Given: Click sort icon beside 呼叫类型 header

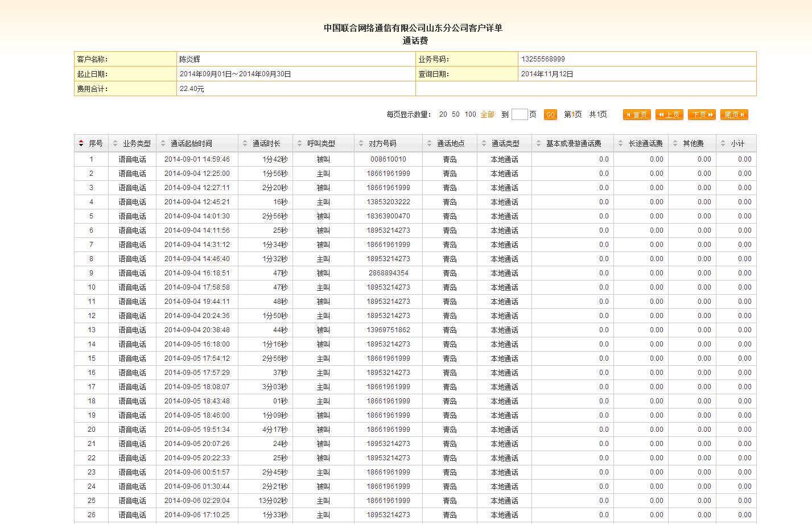Looking at the screenshot, I should [x=300, y=144].
